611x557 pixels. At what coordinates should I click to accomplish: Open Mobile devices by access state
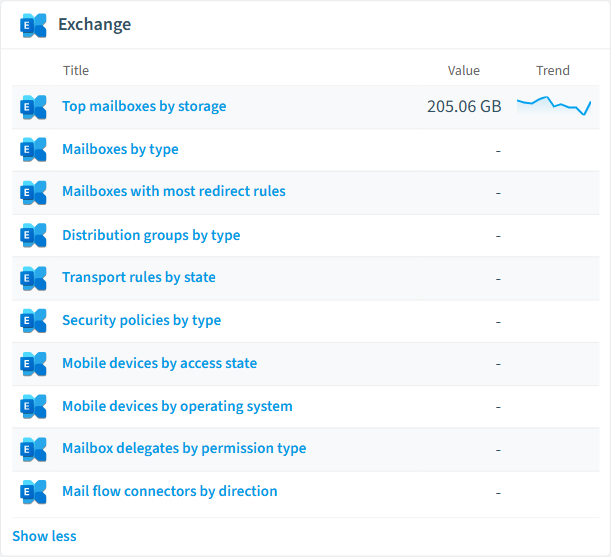tap(160, 363)
